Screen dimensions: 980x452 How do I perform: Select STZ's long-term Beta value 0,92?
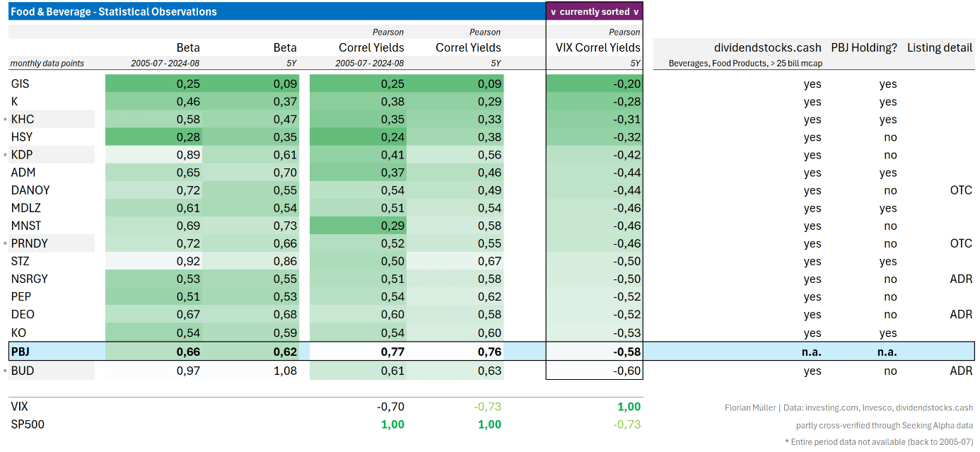pos(188,261)
